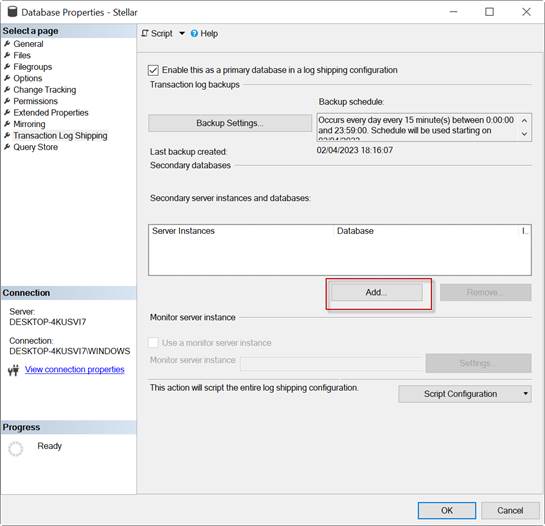Click the backup schedule scroll up arrow
This screenshot has height=526, width=545.
[x=524, y=121]
